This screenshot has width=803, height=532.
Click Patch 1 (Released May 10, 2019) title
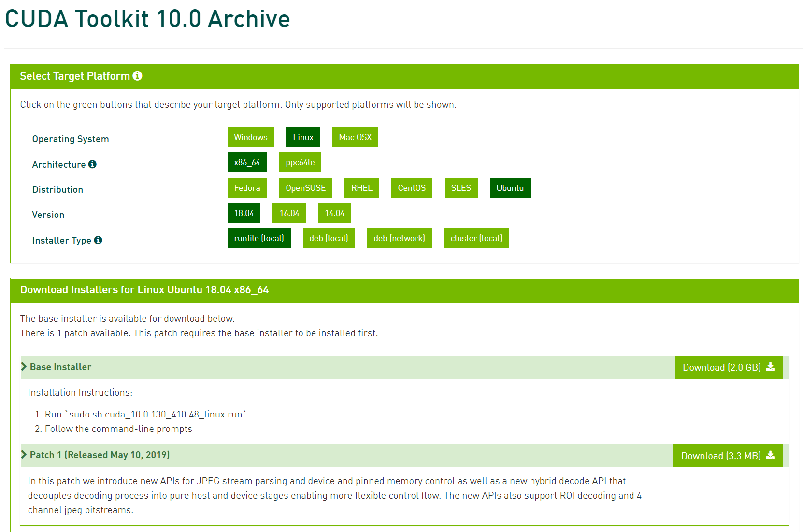point(100,455)
